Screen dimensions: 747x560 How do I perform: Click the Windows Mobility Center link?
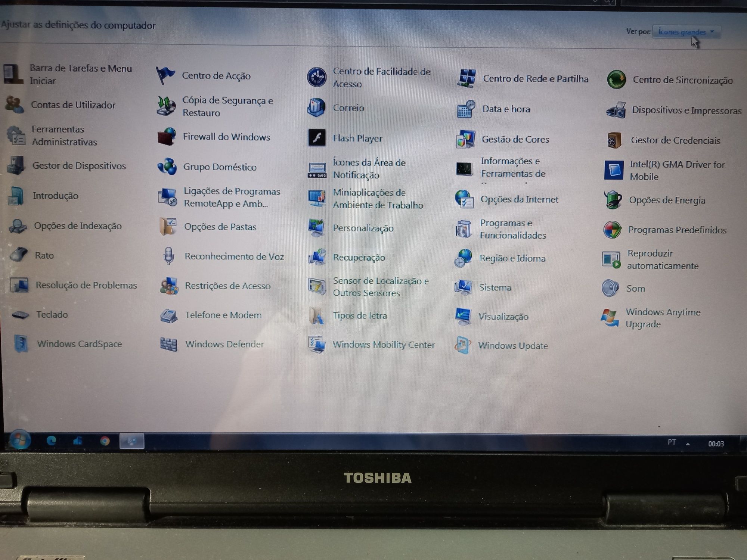pos(384,345)
